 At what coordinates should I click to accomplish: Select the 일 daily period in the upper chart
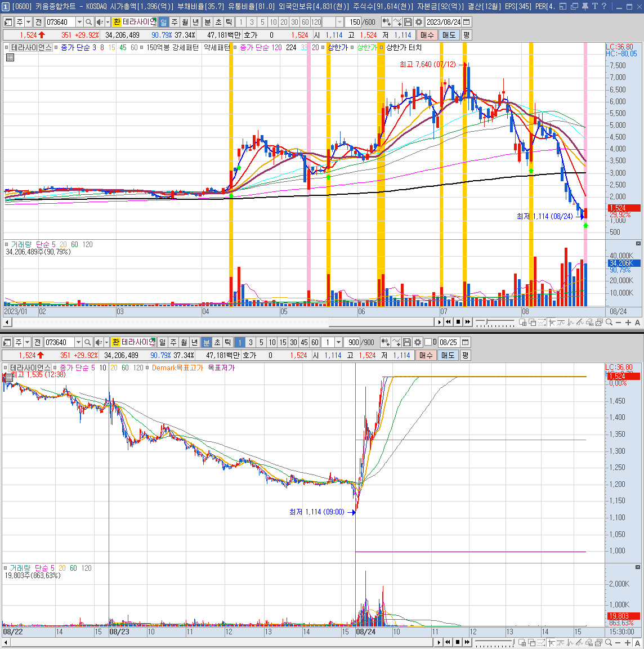[x=163, y=22]
